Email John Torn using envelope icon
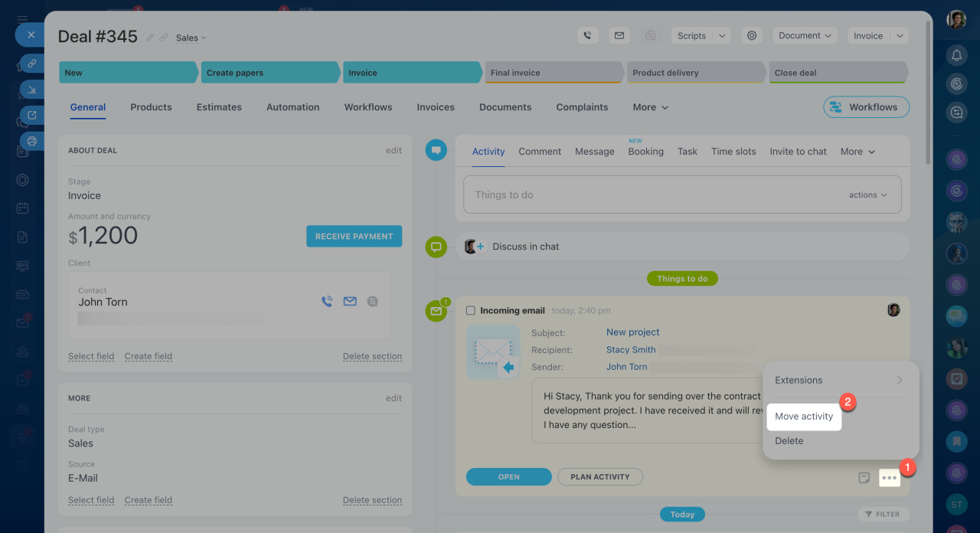The width and height of the screenshot is (980, 533). tap(350, 302)
